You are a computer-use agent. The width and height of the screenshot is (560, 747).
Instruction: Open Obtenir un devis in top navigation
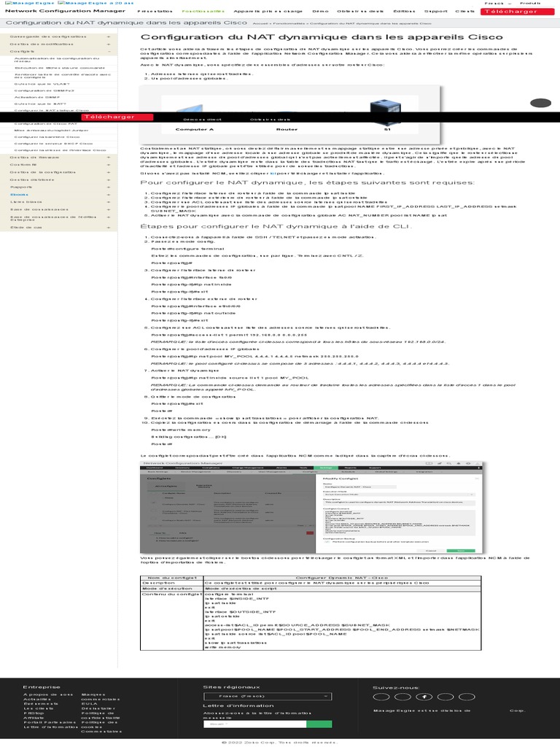click(x=360, y=11)
